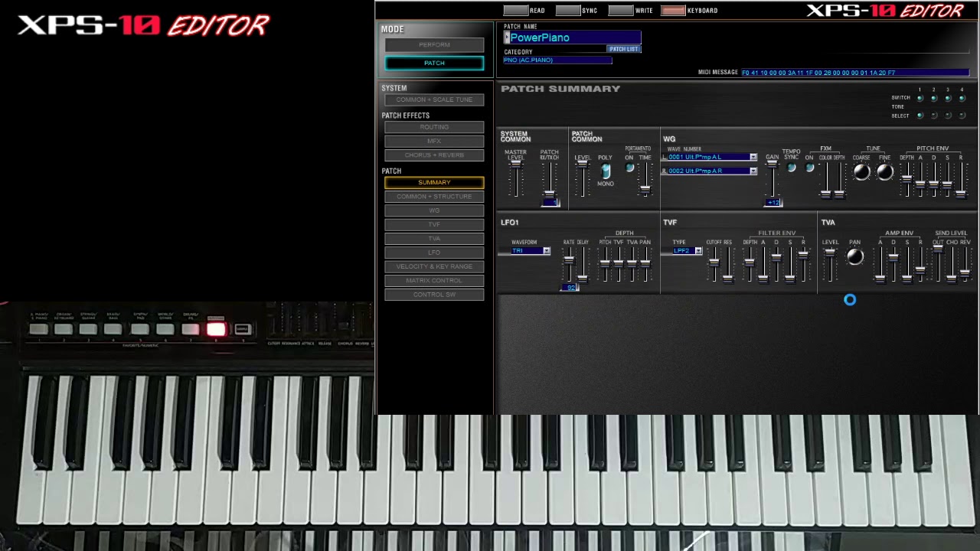Select Tone 4 with Tone Select
The height and width of the screenshot is (551, 980).
(962, 116)
